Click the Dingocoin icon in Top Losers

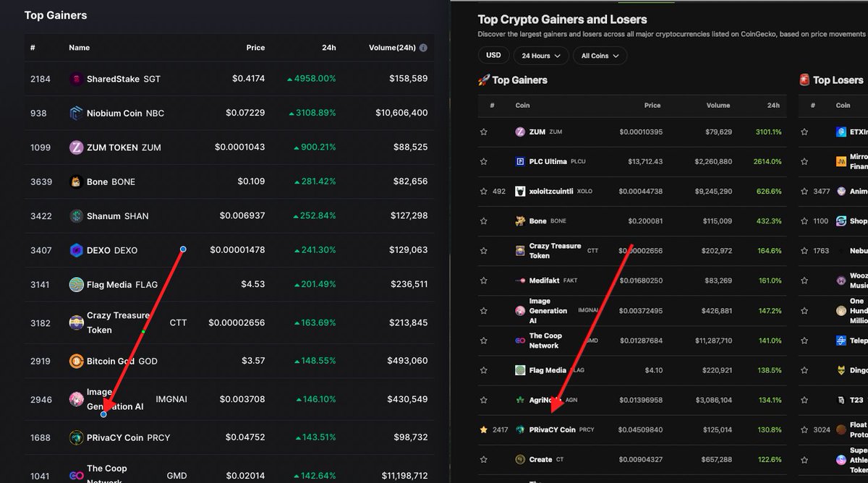[x=841, y=370]
